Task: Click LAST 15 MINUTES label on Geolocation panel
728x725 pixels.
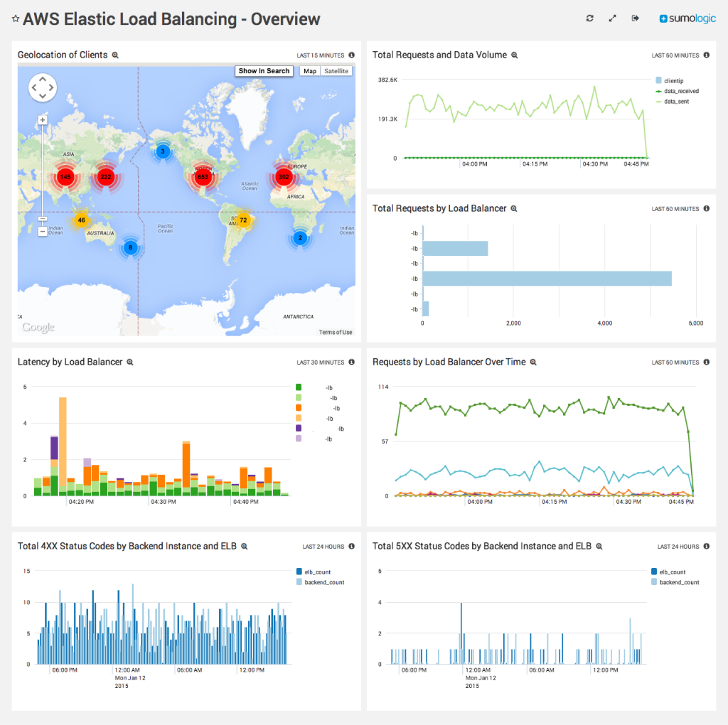Action: (x=321, y=55)
